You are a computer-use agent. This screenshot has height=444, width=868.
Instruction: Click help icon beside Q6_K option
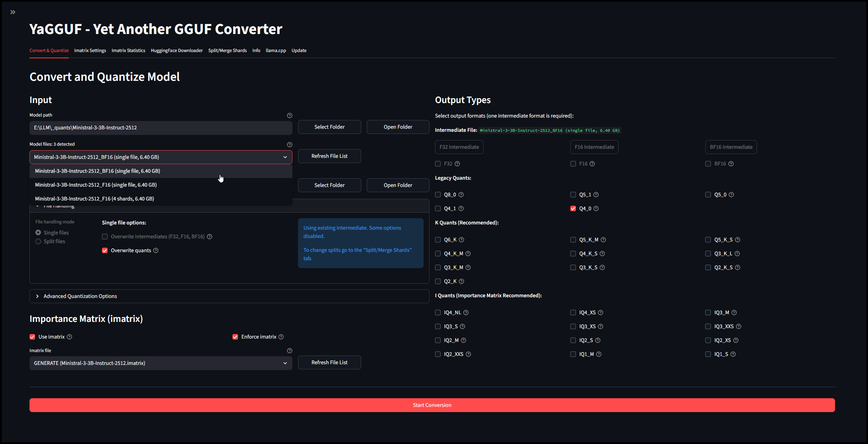pyautogui.click(x=461, y=240)
